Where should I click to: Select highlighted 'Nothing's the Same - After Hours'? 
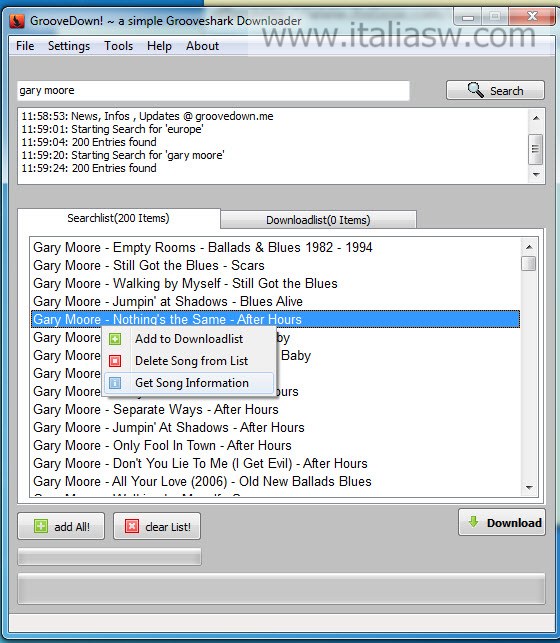coord(275,319)
